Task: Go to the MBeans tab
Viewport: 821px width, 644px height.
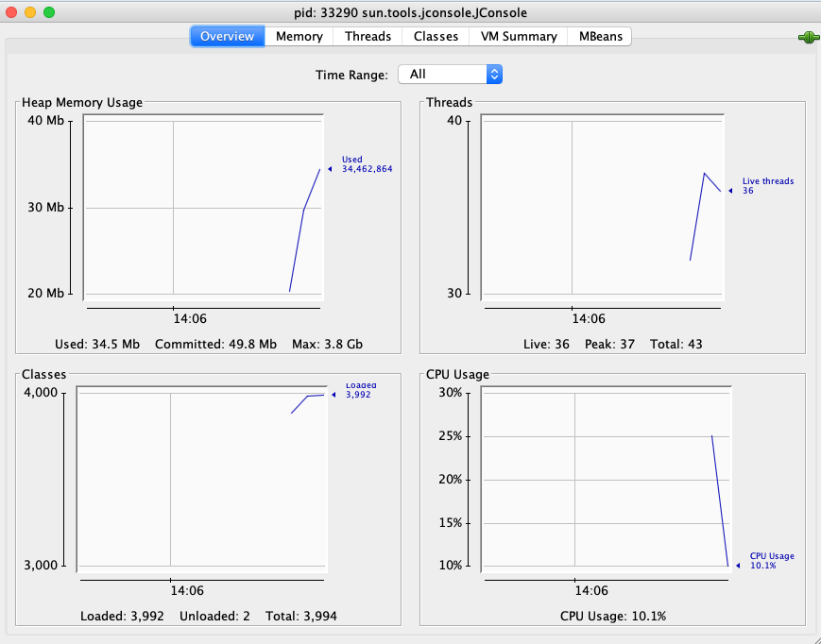Action: (x=599, y=36)
